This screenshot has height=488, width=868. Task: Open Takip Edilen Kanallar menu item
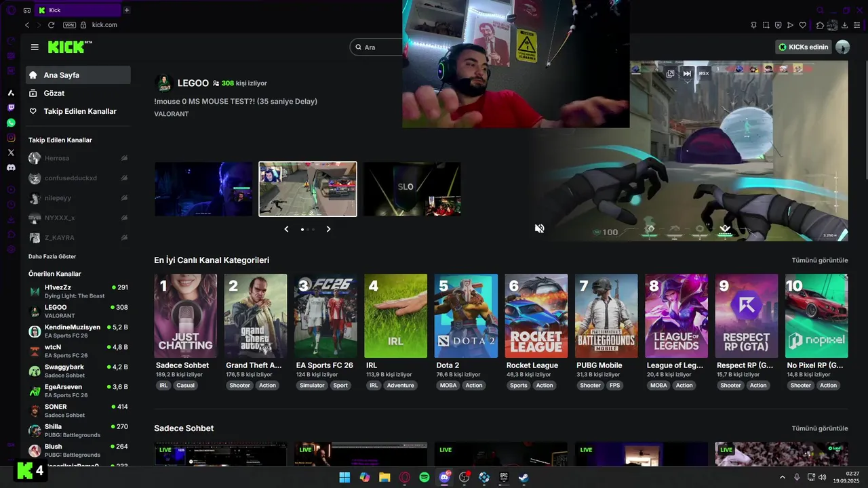pyautogui.click(x=78, y=111)
